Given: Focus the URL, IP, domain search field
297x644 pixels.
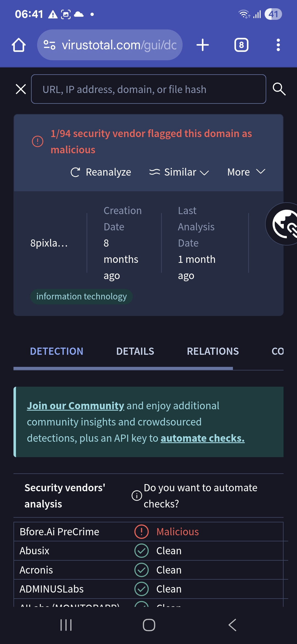Looking at the screenshot, I should coord(148,89).
